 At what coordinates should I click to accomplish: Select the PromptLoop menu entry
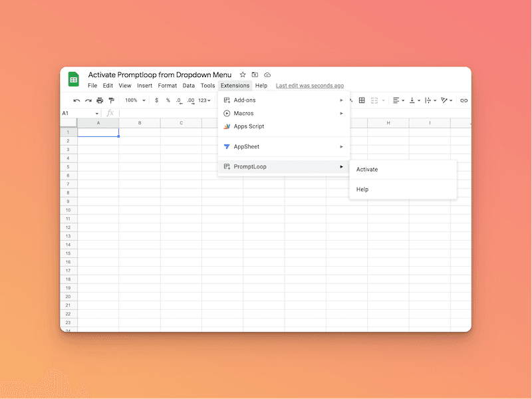point(284,167)
